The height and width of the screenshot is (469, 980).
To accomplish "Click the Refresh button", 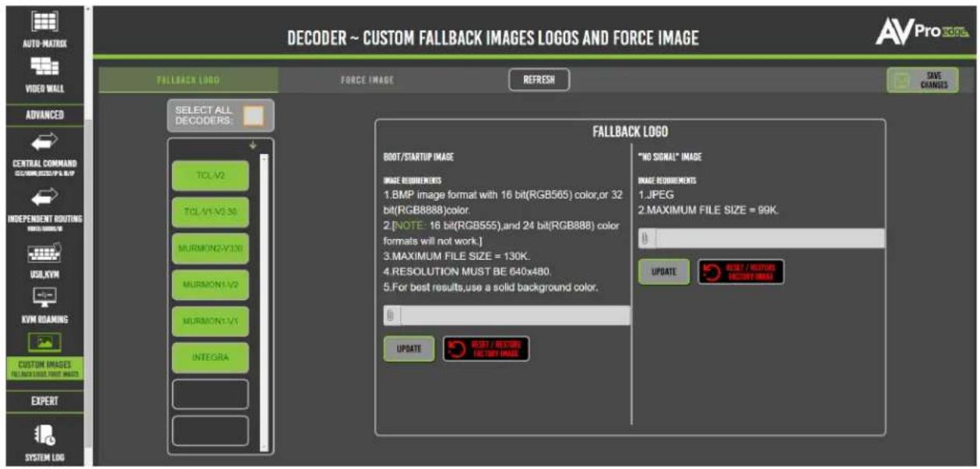I will 539,80.
